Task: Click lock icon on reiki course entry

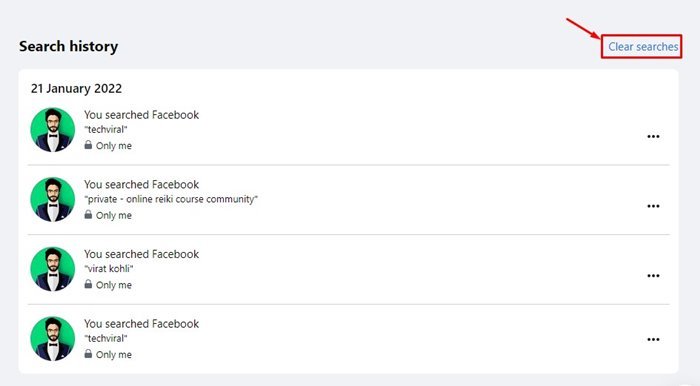Action: [88, 215]
